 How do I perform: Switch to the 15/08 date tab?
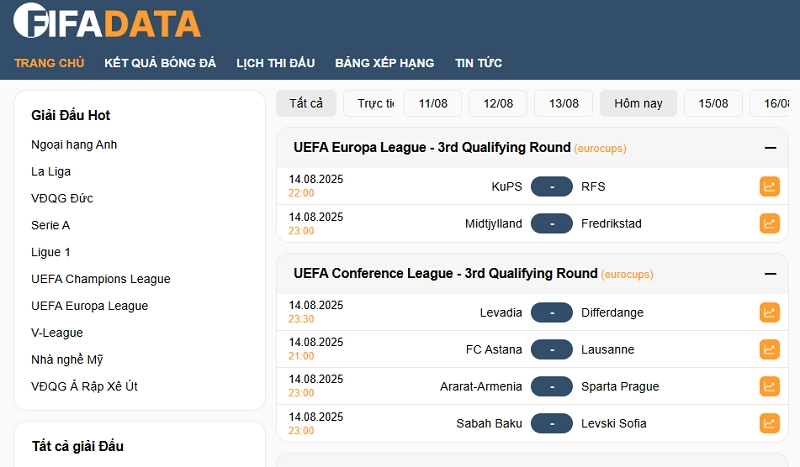[x=713, y=103]
